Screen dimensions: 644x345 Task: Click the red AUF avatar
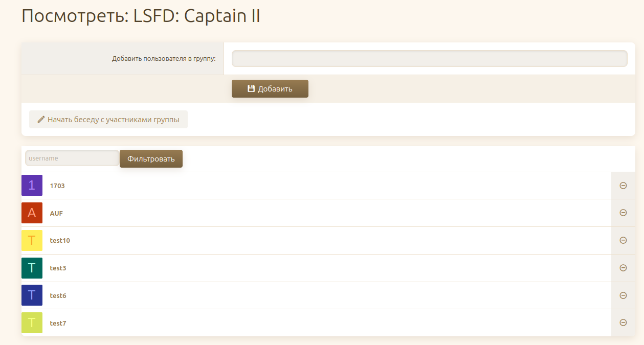[x=32, y=213]
